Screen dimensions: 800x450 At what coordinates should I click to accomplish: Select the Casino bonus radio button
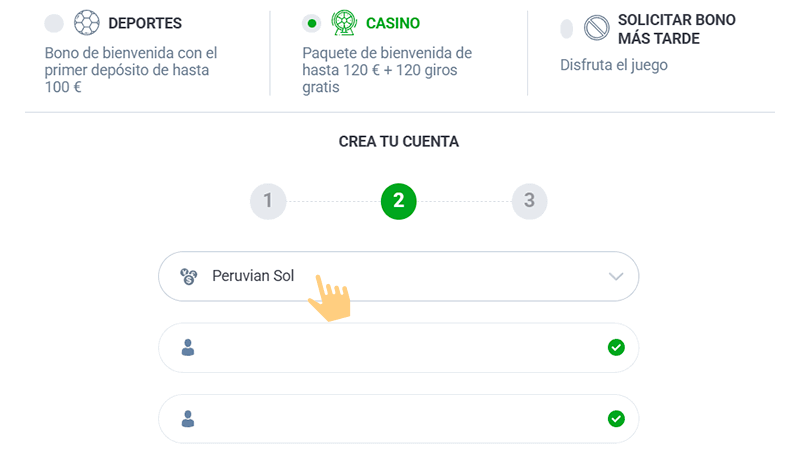coord(312,24)
